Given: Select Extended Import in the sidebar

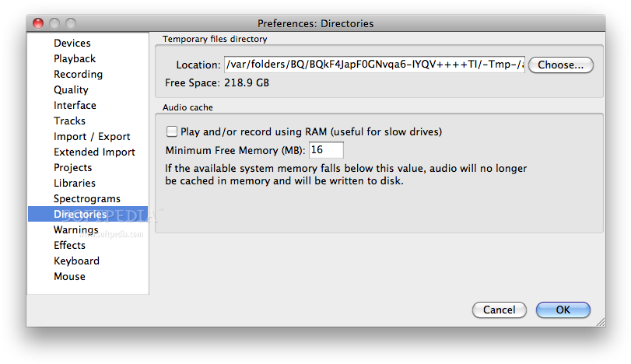Looking at the screenshot, I should (94, 152).
